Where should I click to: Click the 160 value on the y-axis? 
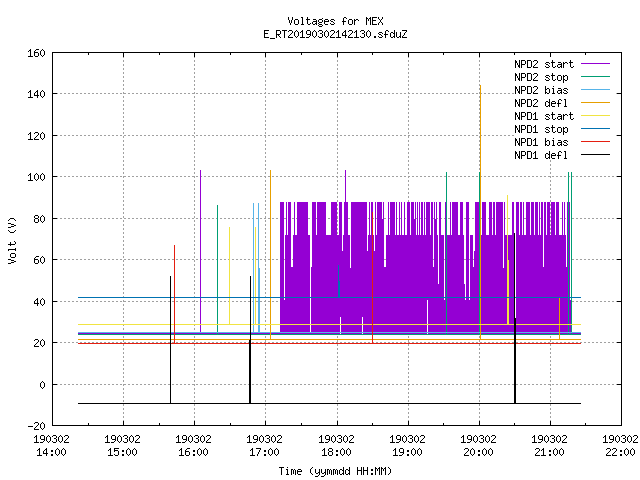[x=36, y=53]
